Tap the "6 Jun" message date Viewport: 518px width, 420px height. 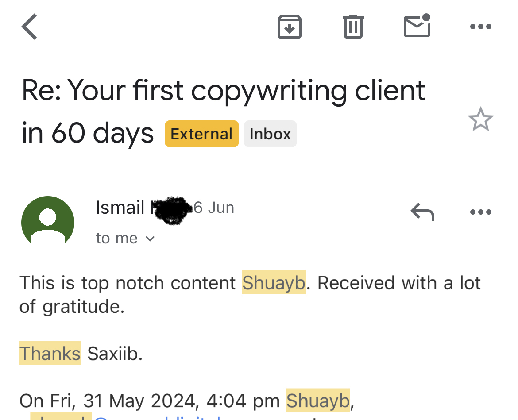pyautogui.click(x=214, y=208)
